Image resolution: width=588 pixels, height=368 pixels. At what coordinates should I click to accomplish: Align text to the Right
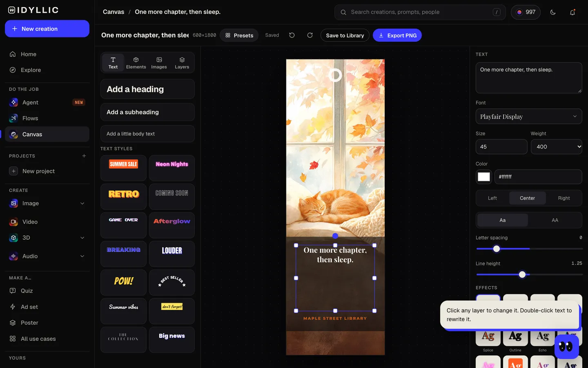click(x=564, y=198)
